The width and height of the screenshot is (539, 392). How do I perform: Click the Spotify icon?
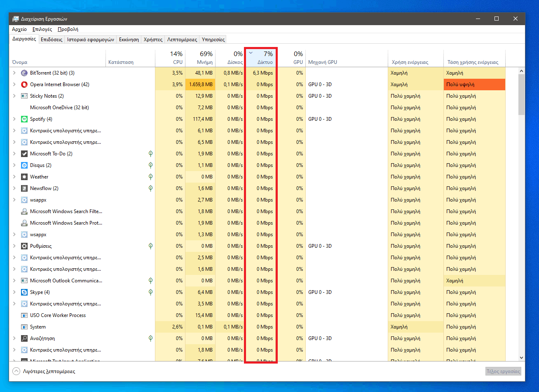click(24, 119)
